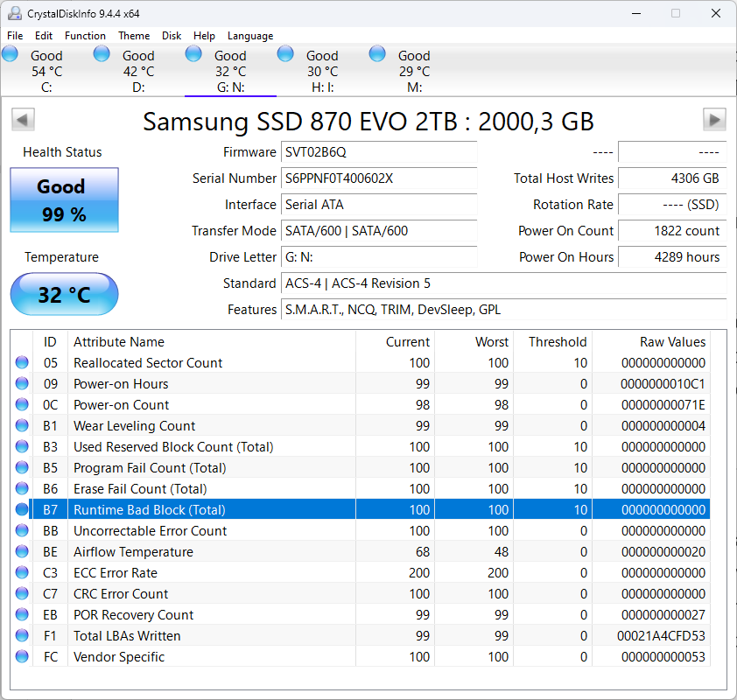This screenshot has height=700, width=737.
Task: Select the Uncorrectable Error Count attribute name
Action: coord(151,531)
